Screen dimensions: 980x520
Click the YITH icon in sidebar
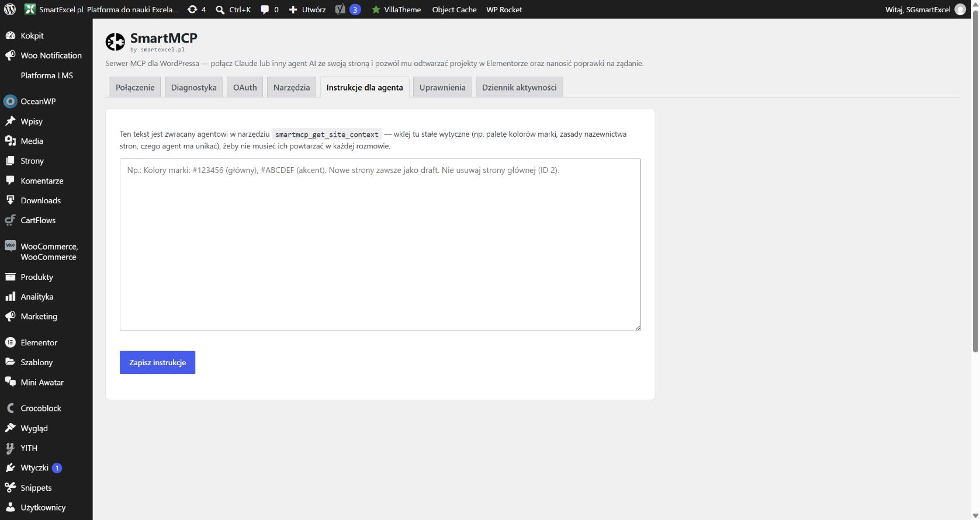click(x=10, y=448)
